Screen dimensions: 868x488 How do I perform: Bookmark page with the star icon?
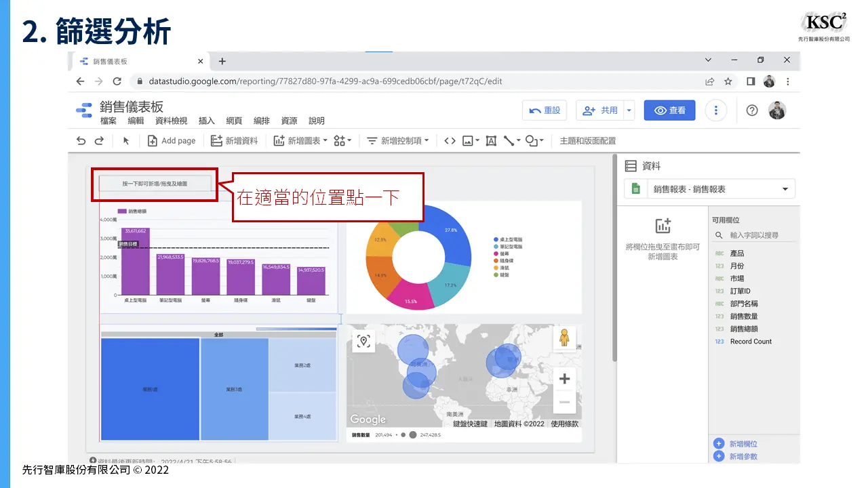tap(728, 81)
